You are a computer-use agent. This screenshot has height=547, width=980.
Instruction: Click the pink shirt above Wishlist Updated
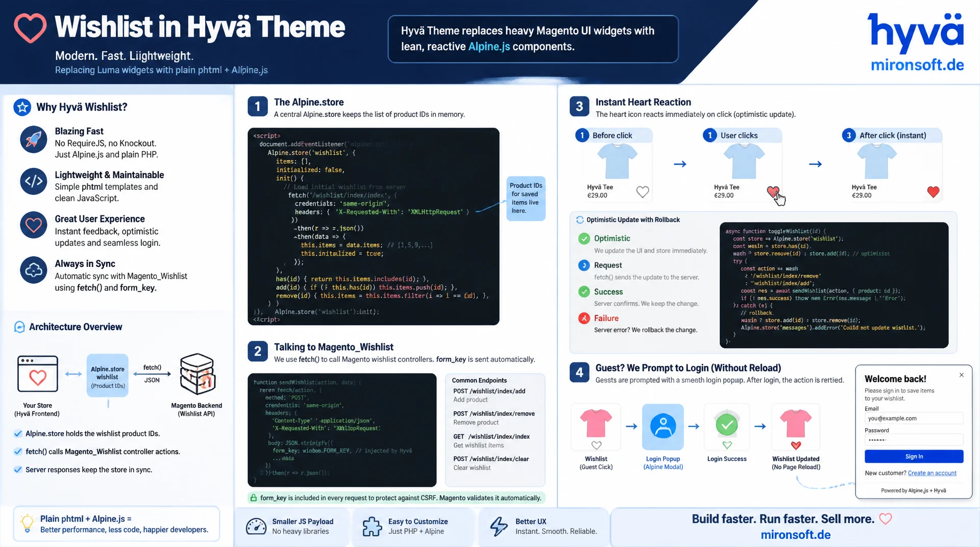pyautogui.click(x=796, y=422)
